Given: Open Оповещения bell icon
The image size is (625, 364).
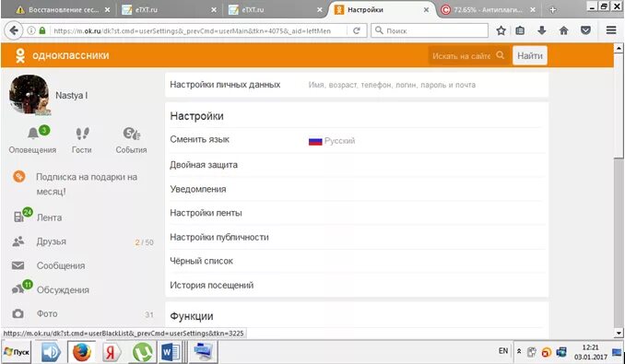Looking at the screenshot, I should (33, 134).
